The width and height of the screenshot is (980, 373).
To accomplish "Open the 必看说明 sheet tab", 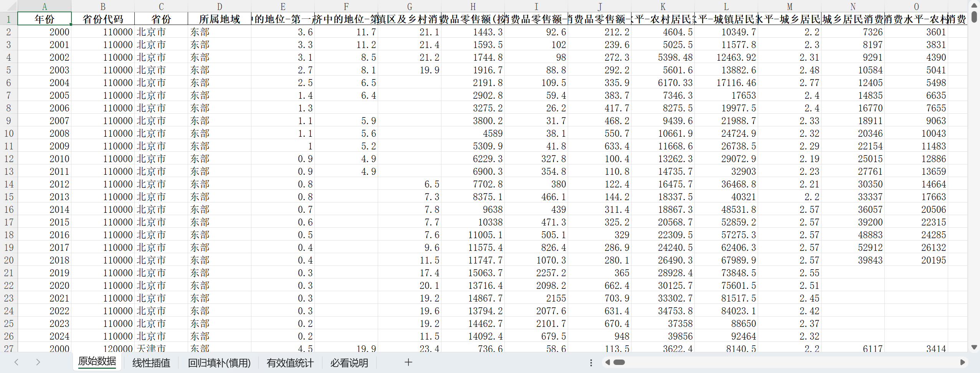I will pos(349,363).
